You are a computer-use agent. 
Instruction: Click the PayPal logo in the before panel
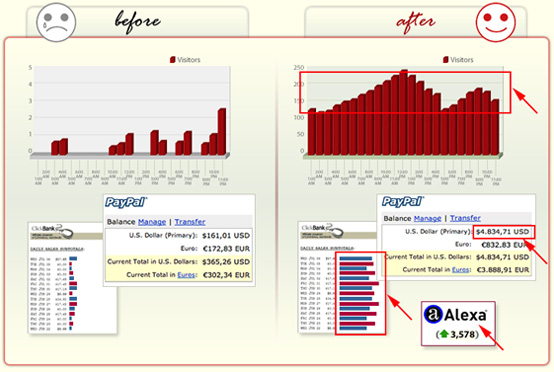[125, 202]
